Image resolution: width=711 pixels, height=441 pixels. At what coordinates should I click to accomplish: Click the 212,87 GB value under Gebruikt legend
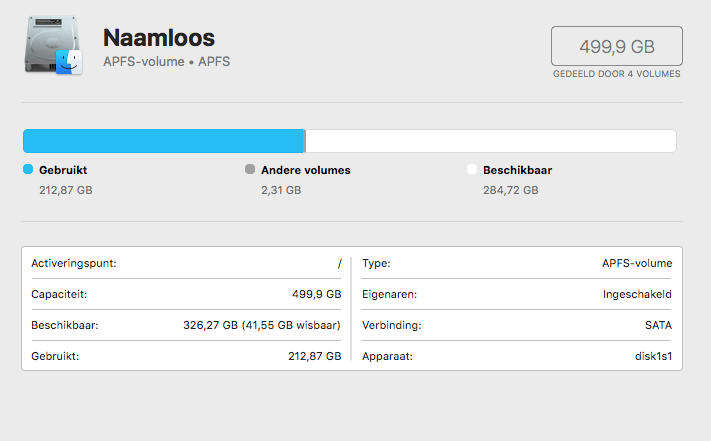point(66,190)
